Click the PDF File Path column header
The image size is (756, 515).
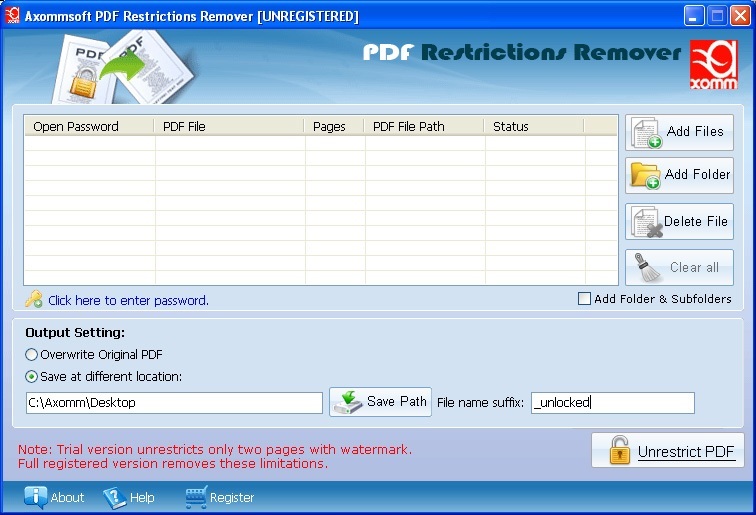424,126
